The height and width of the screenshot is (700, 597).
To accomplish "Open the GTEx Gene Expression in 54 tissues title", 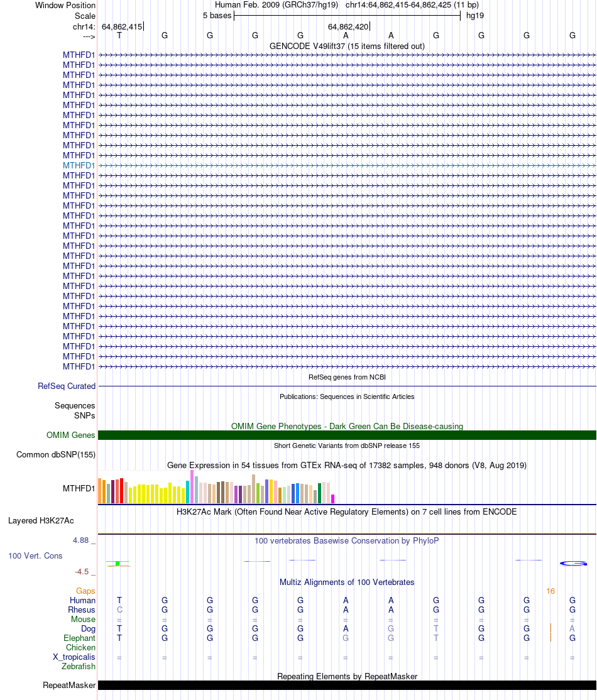I will (x=347, y=465).
